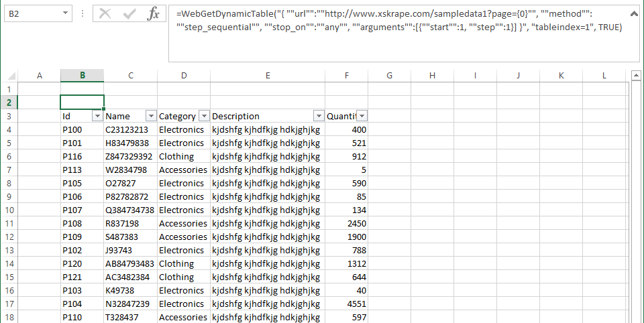
Task: Open the Id column filter dropdown
Action: click(x=97, y=116)
